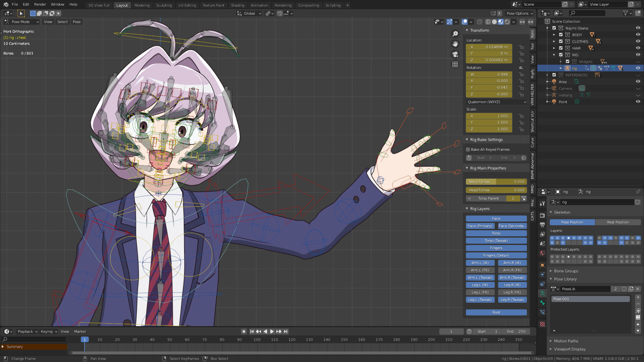644x362 pixels.
Task: Toggle the Face (Primary) rig layer
Action: pos(480,226)
